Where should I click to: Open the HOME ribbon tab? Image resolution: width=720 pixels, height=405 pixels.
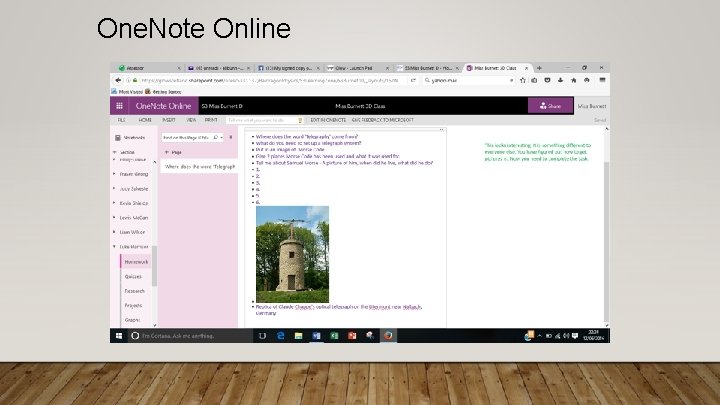(x=145, y=120)
